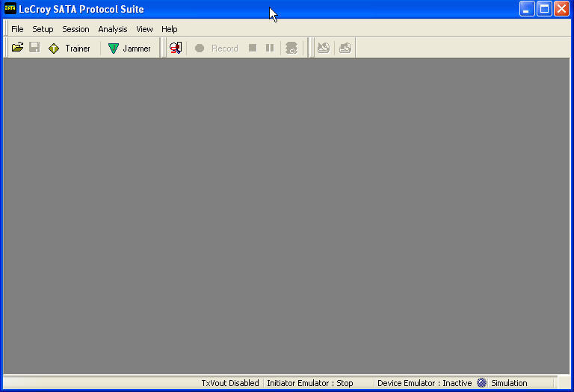Open the Trainer tool

70,48
